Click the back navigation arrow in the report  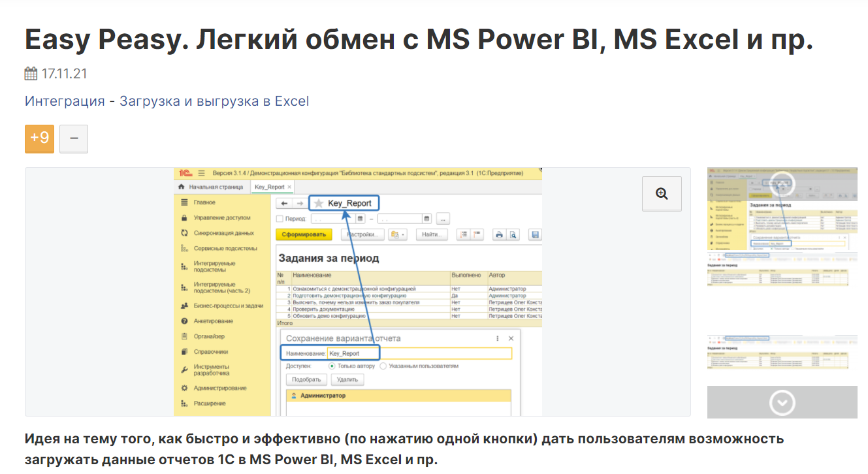(x=284, y=203)
